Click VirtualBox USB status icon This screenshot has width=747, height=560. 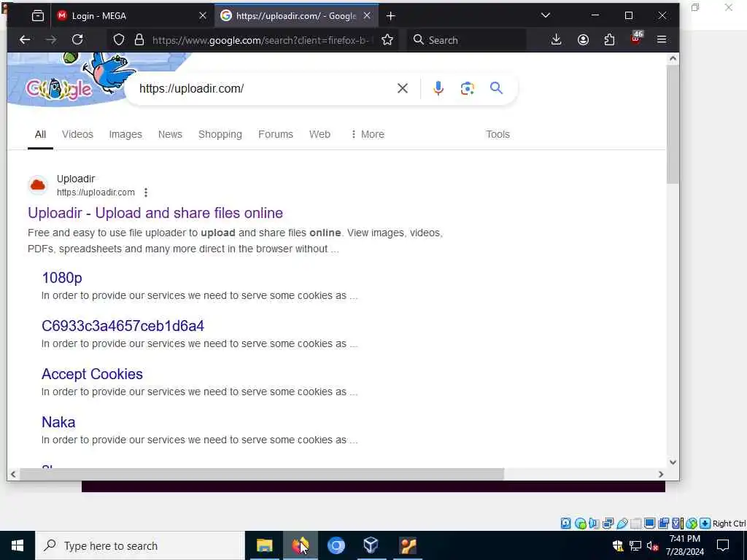[622, 524]
